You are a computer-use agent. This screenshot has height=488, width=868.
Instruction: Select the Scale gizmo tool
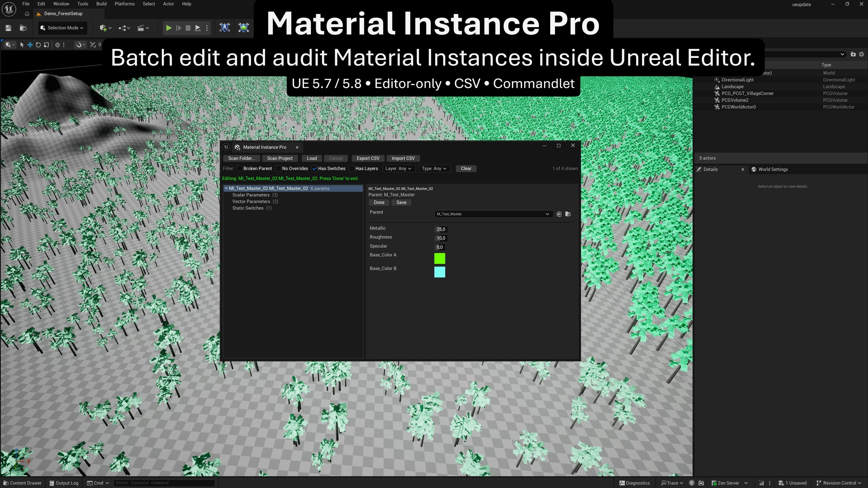coord(46,45)
